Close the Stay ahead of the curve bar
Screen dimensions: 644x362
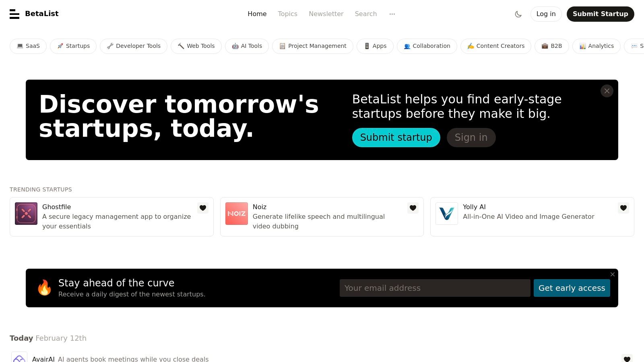coord(612,274)
